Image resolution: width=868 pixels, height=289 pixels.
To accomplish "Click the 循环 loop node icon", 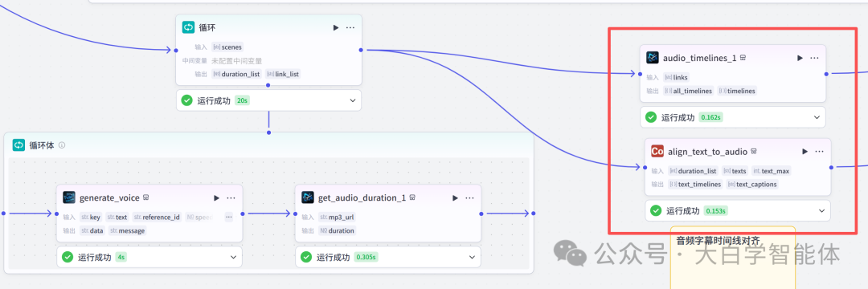I will (x=189, y=27).
